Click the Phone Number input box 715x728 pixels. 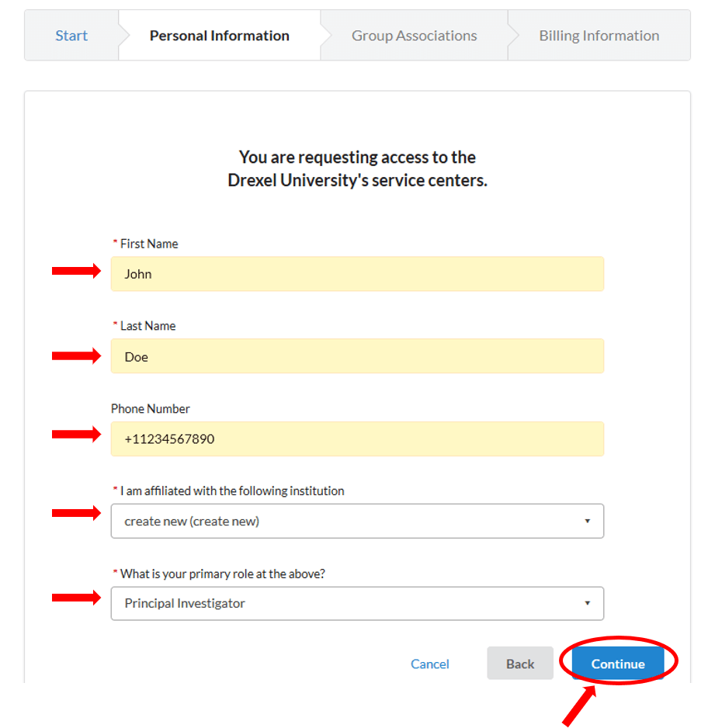tap(357, 439)
